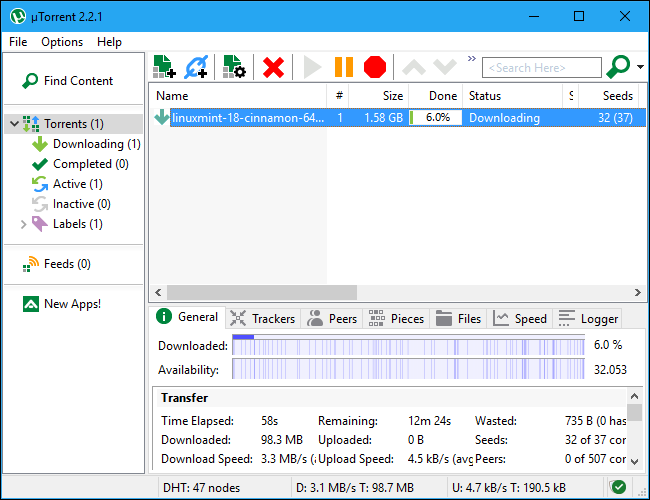Click the D: 3.1 MB/s download status

(x=355, y=488)
